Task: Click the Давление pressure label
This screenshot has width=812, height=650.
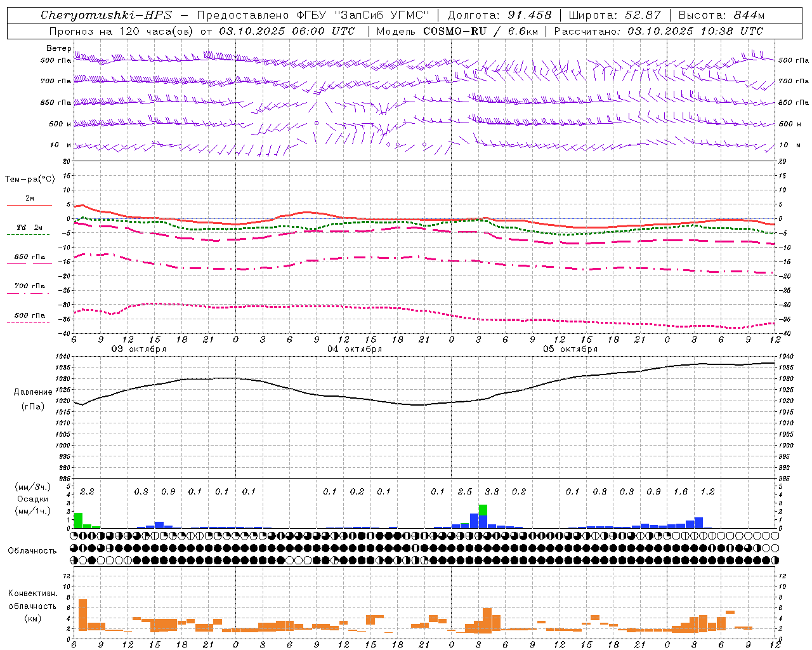Action: 33,392
